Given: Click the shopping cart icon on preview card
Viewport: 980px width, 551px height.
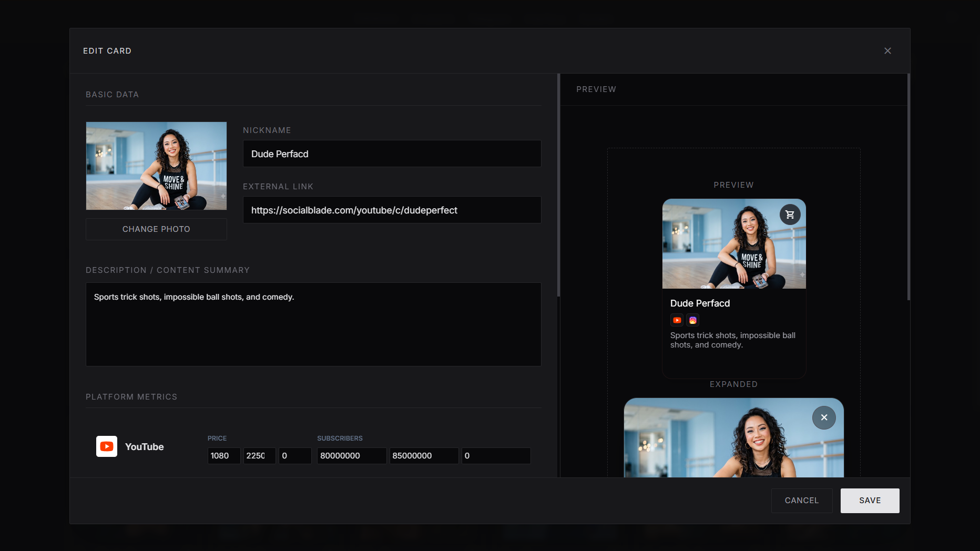Looking at the screenshot, I should coord(790,215).
